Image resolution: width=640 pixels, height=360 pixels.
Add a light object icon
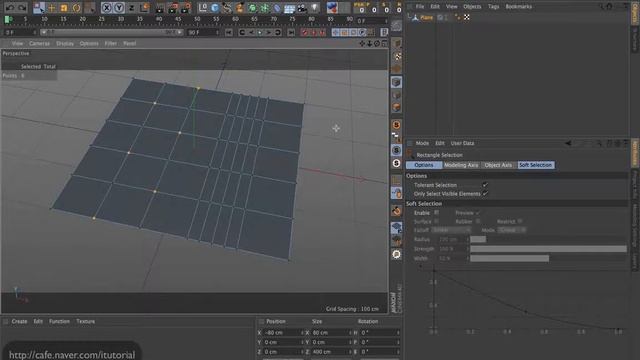[x=314, y=8]
